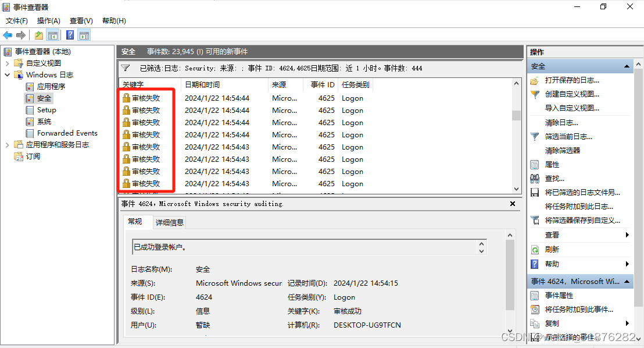Collapse the 安全 section in the actions pane

[626, 66]
